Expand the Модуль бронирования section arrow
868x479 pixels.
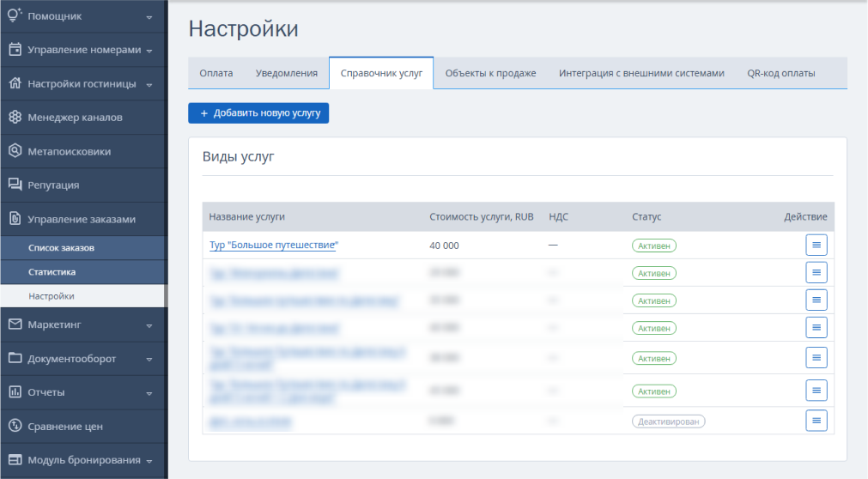coord(149,461)
